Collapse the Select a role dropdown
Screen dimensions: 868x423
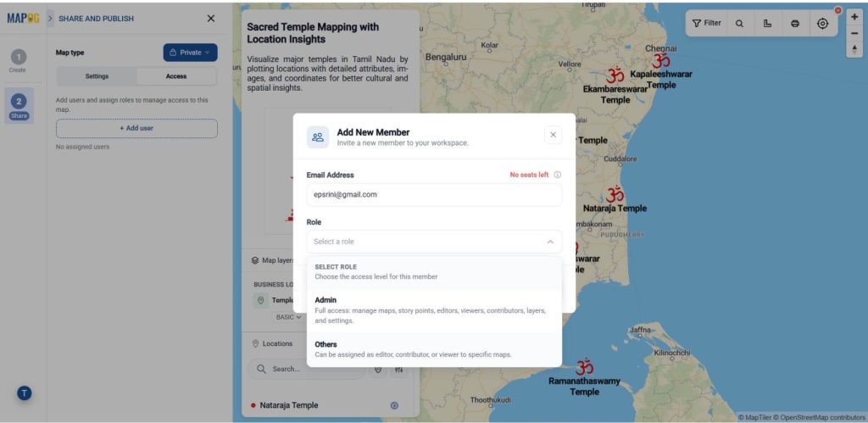(x=549, y=242)
